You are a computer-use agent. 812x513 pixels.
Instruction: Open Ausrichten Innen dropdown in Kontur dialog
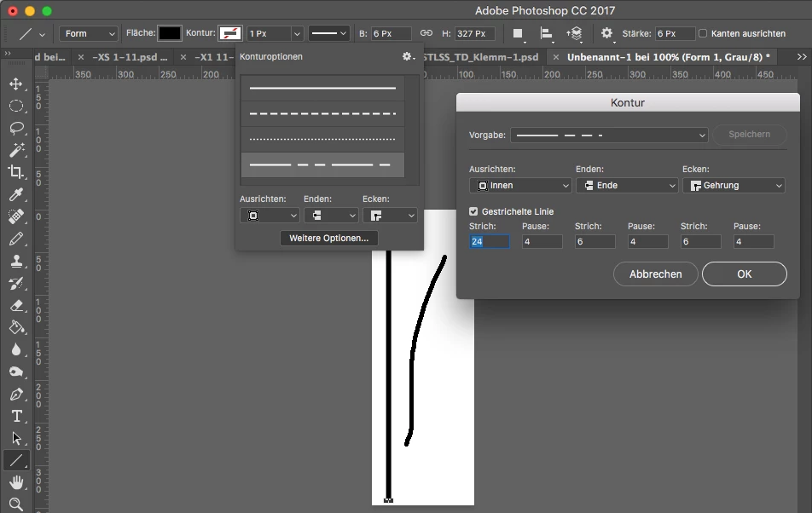tap(520, 185)
